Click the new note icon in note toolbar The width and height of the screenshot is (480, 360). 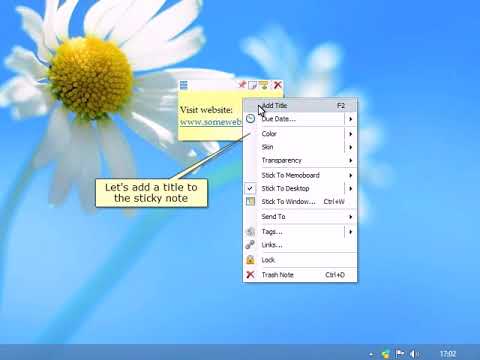pos(253,85)
